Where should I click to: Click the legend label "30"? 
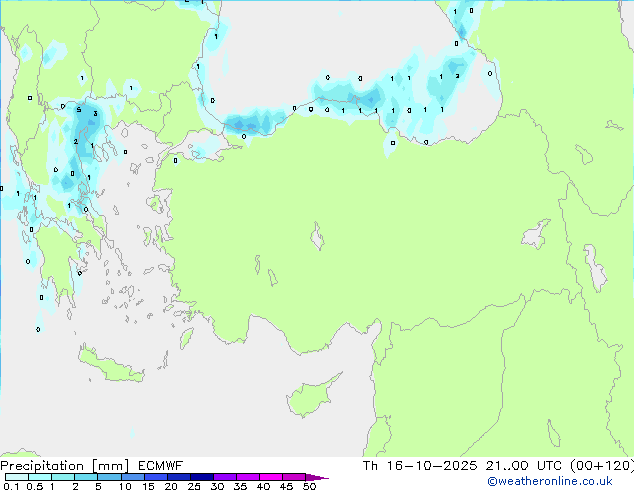[x=217, y=486]
